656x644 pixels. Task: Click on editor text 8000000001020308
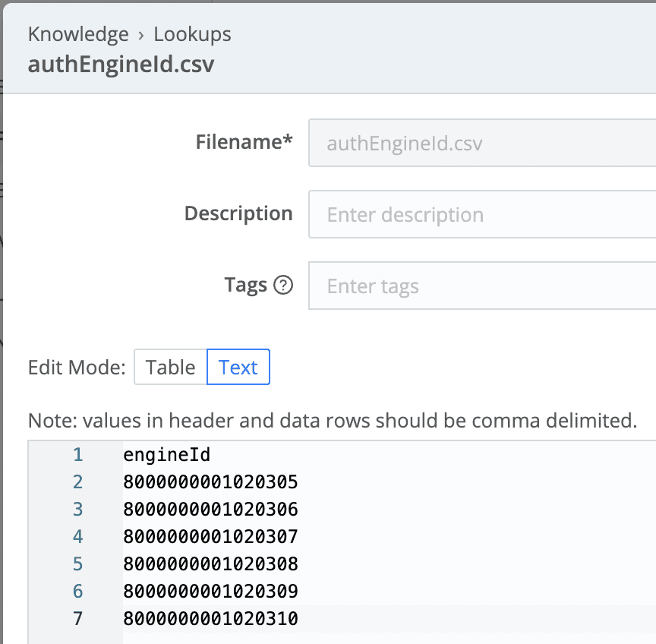[210, 564]
